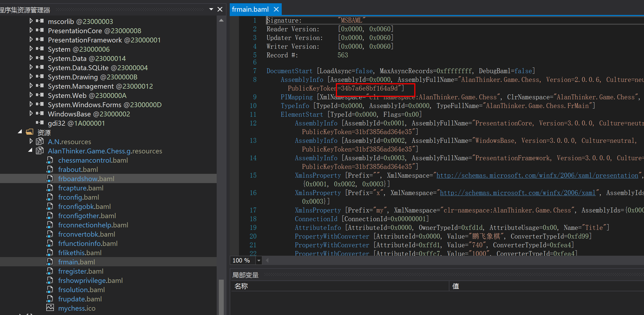Click the AlanThinker.Game.Chess.g.resources resource icon
This screenshot has height=315, width=644.
click(40, 151)
